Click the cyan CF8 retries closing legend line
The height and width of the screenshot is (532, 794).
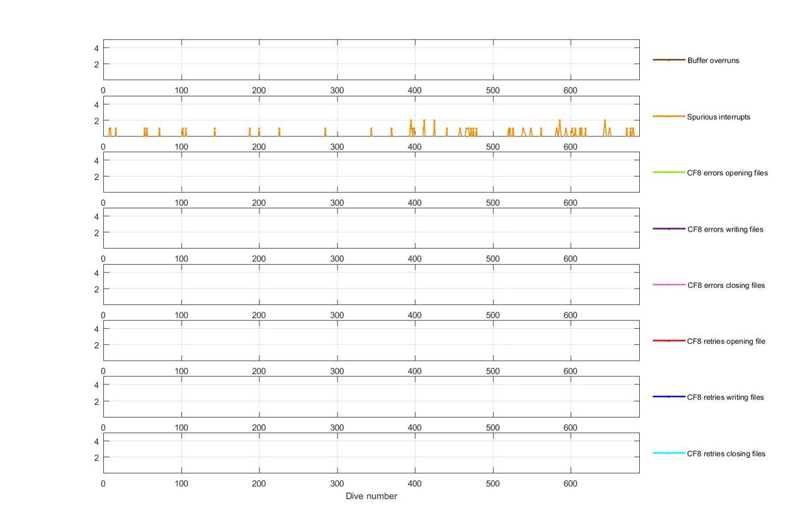tap(669, 453)
